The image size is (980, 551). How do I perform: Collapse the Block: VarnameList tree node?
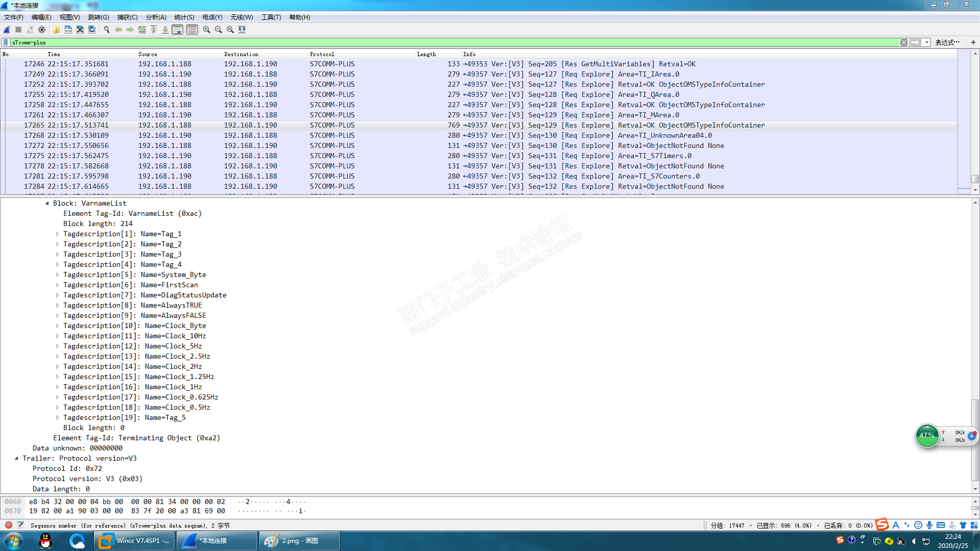click(47, 204)
